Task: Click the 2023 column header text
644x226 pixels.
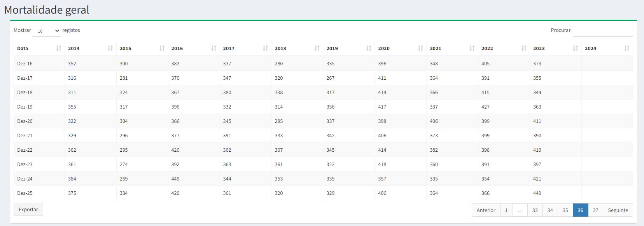Action: (539, 48)
